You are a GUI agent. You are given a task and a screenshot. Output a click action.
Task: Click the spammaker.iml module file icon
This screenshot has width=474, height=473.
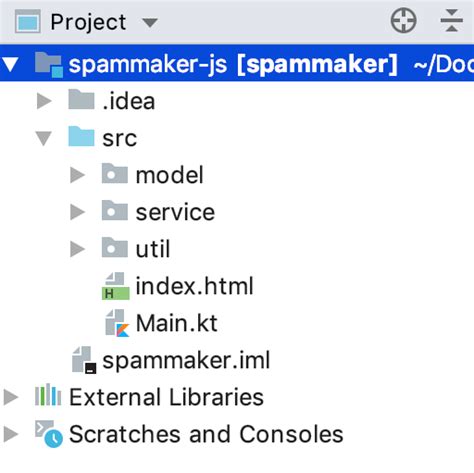tap(84, 360)
